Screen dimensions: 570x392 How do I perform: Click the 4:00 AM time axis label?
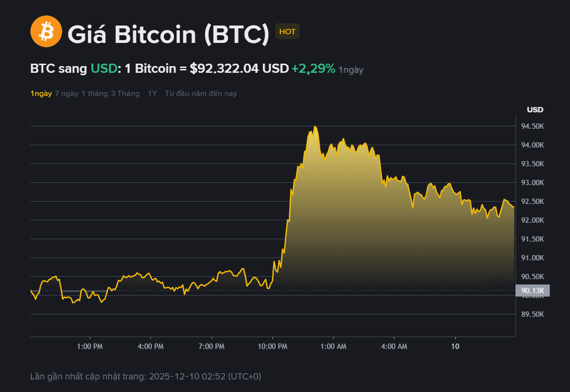(394, 346)
